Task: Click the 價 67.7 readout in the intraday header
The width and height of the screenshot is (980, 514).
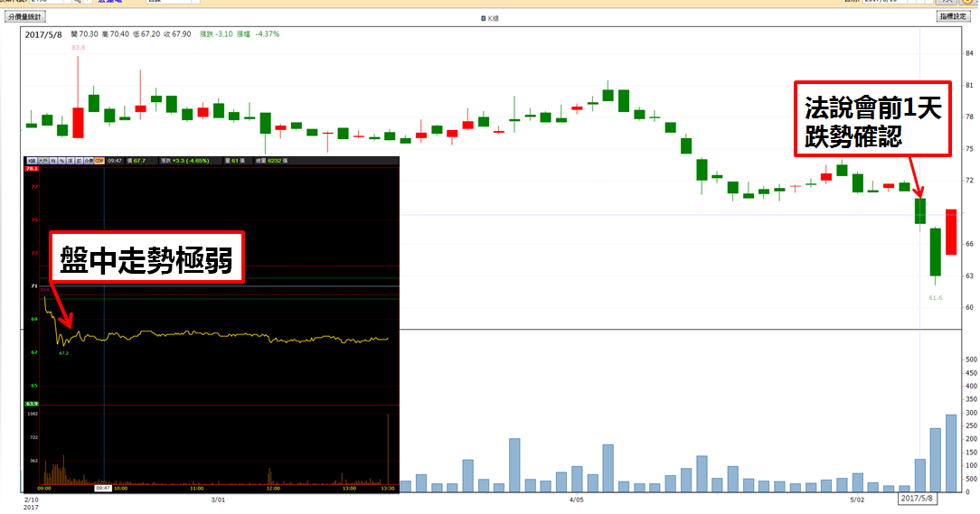Action: point(137,161)
